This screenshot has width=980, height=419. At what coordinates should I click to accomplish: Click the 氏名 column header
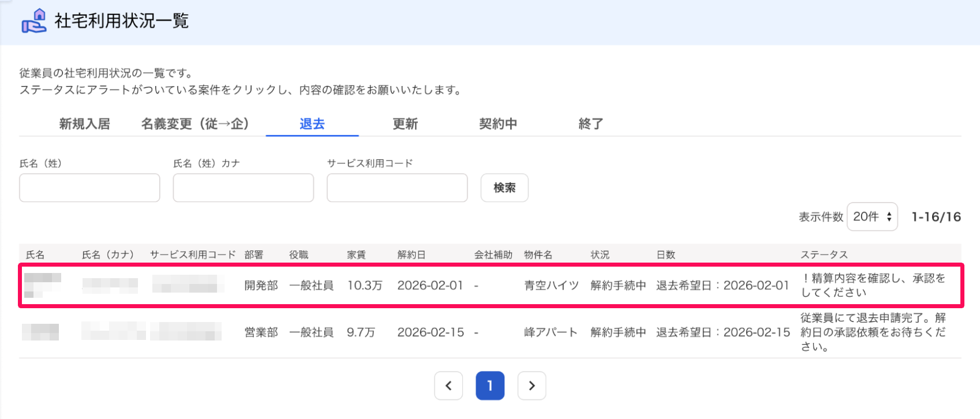[x=35, y=255]
